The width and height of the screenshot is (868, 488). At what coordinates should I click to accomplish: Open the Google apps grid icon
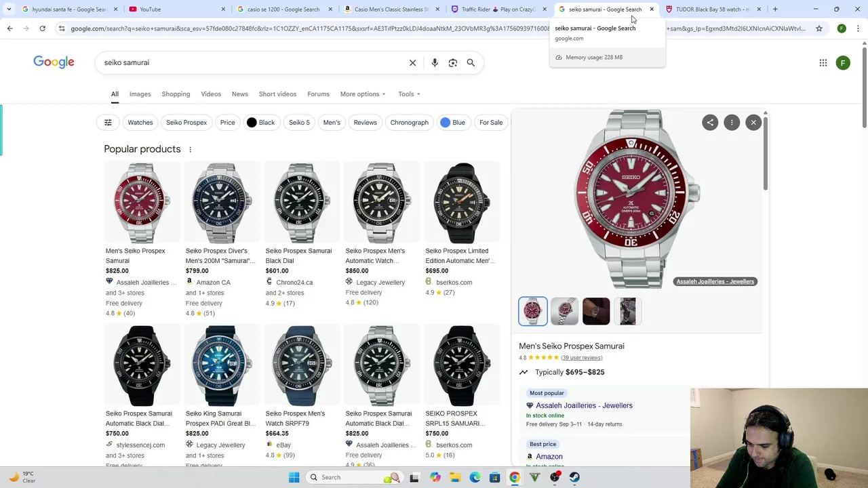point(823,62)
